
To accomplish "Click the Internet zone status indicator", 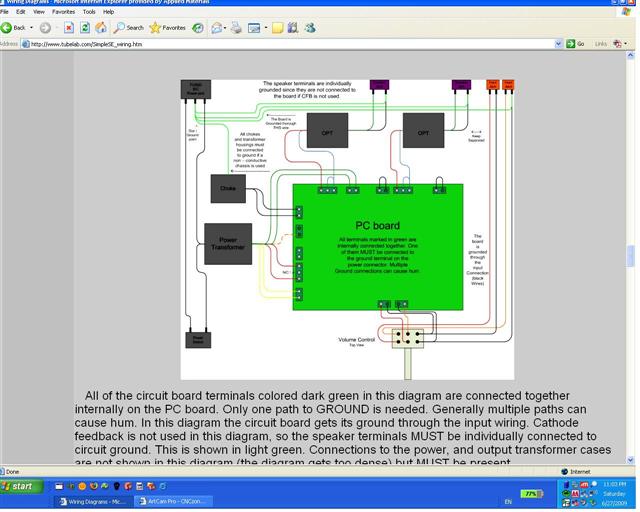I will pyautogui.click(x=576, y=472).
